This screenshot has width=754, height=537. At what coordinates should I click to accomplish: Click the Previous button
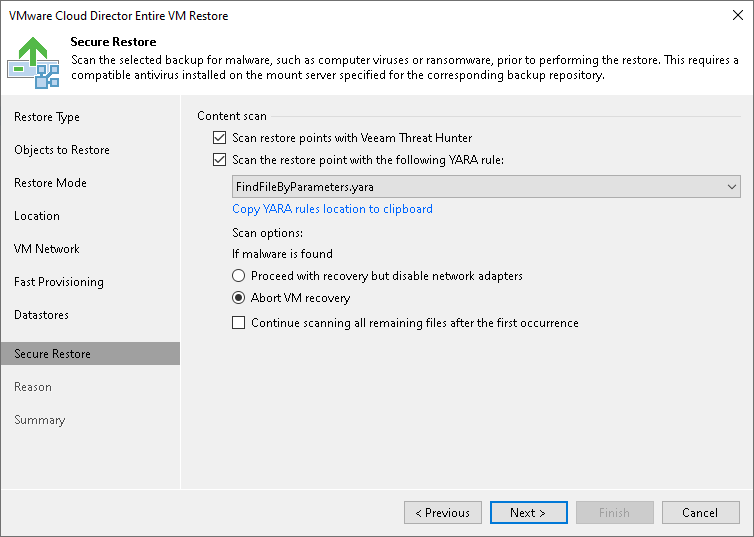tap(442, 512)
